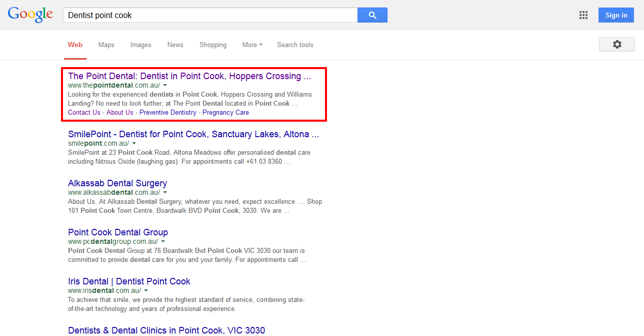Click the Google logo
Screen dimensions: 644x336
click(30, 15)
